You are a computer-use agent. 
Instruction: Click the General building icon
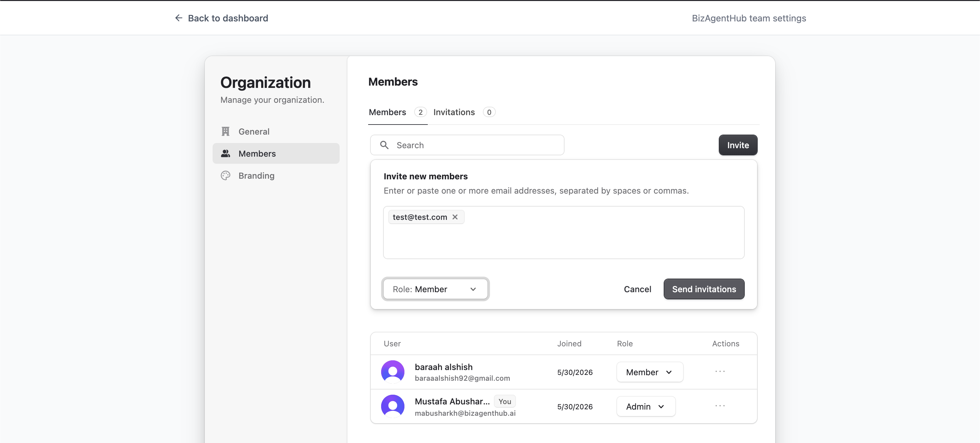point(226,131)
